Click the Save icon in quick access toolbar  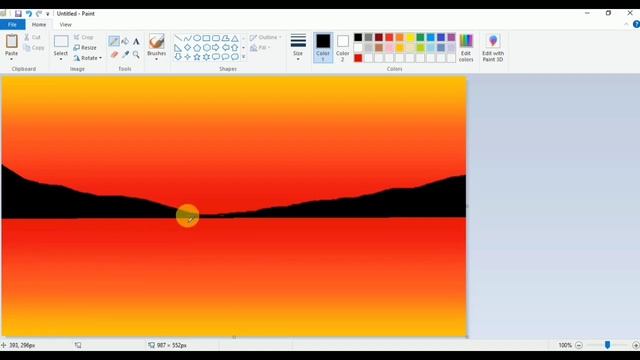point(18,13)
